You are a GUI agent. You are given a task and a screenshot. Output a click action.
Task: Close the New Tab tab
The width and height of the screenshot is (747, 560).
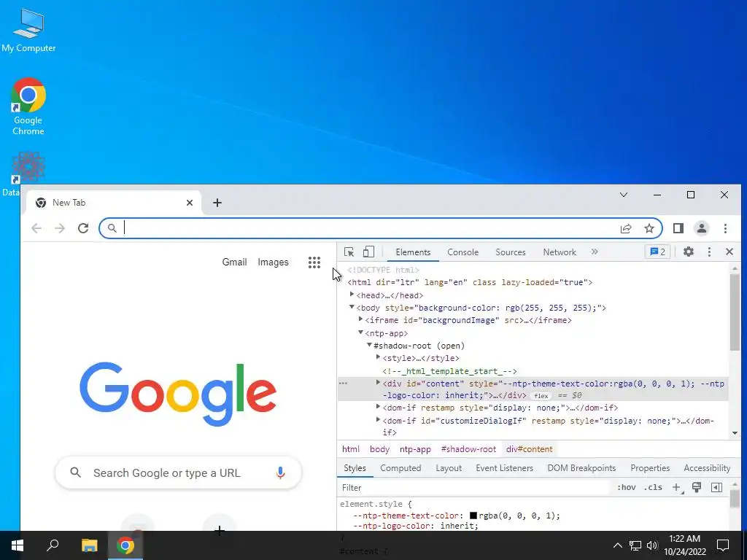[x=190, y=203]
